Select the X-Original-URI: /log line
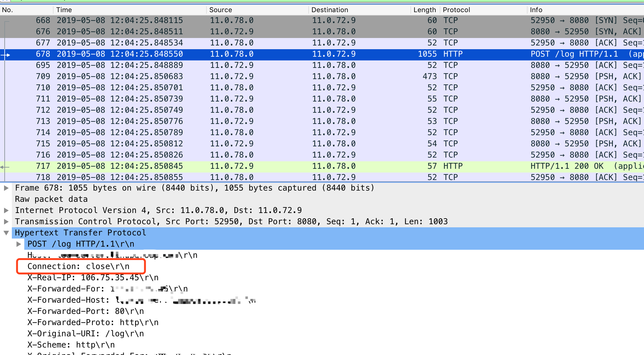 (86, 334)
